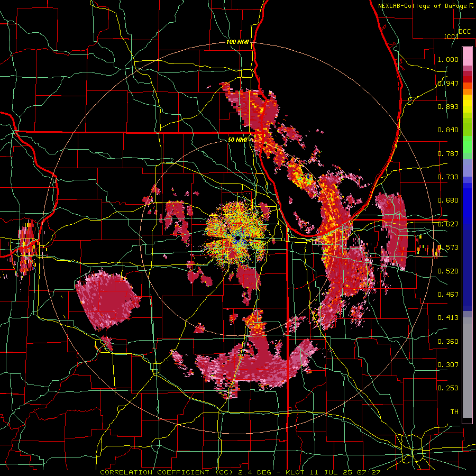Click the 0.573 scale value
Viewport: 476px width, 476px height.
448,248
